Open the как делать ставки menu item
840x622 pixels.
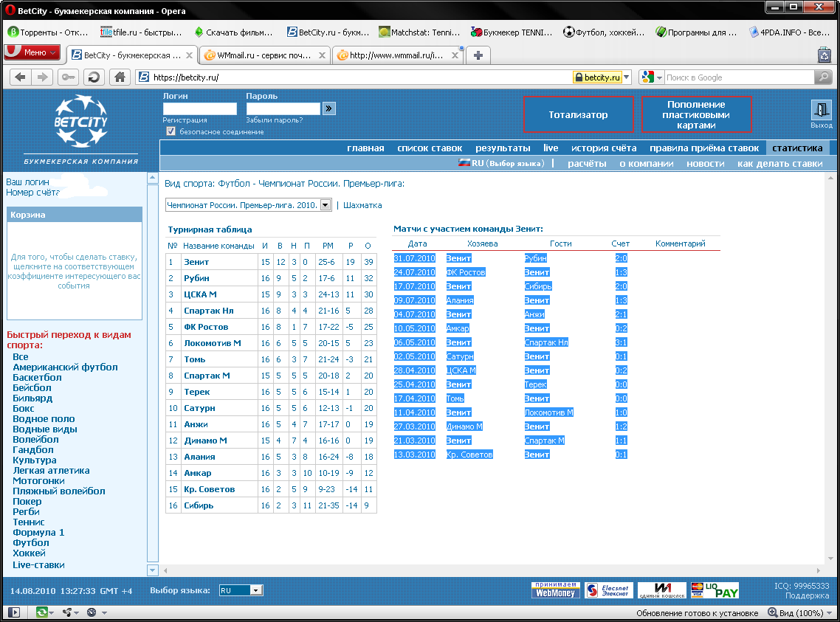[780, 163]
